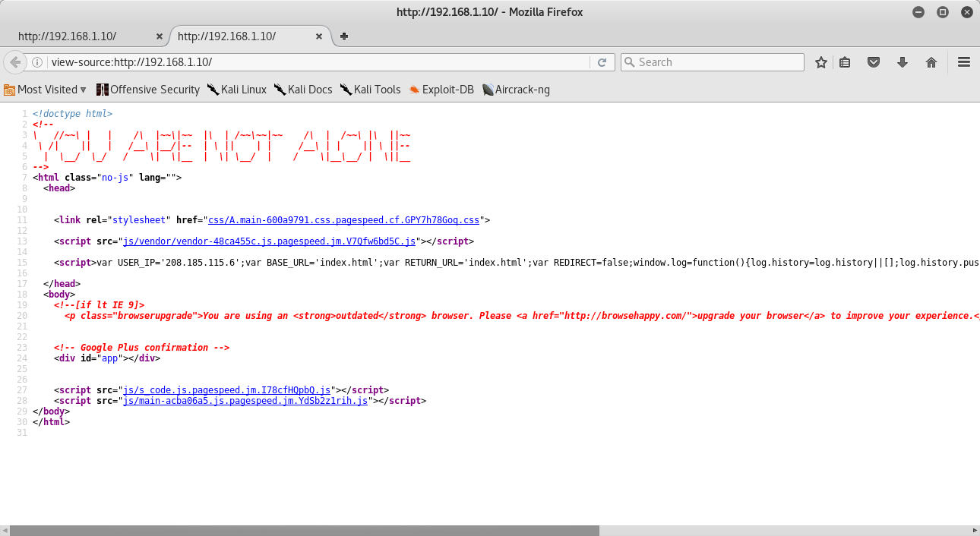Expand the Most Visited bookmarks folder
The height and width of the screenshot is (536, 980).
coord(45,89)
